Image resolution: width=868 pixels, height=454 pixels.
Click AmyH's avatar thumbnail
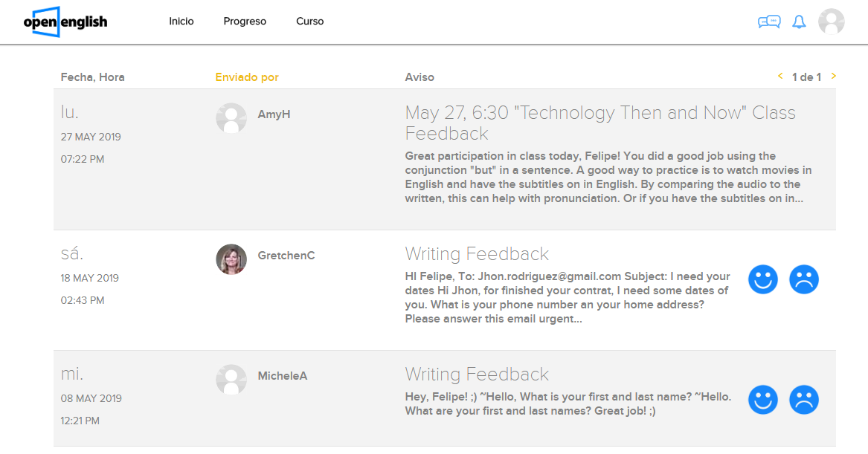pos(231,118)
